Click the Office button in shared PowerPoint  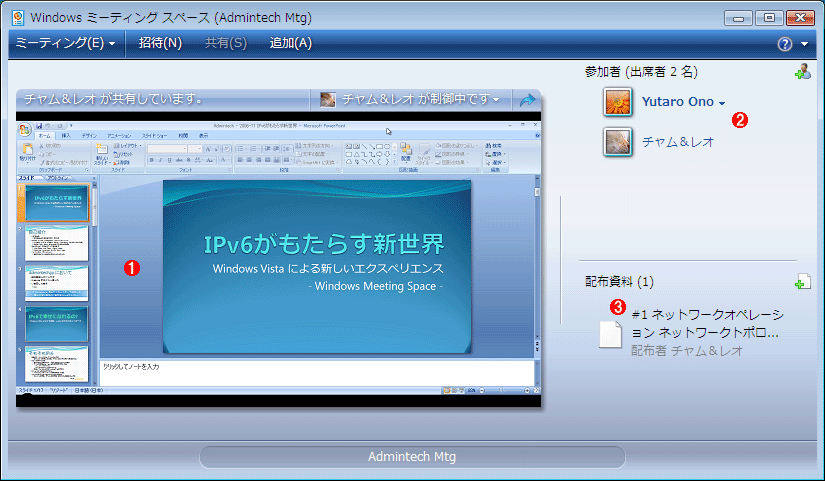click(x=24, y=129)
